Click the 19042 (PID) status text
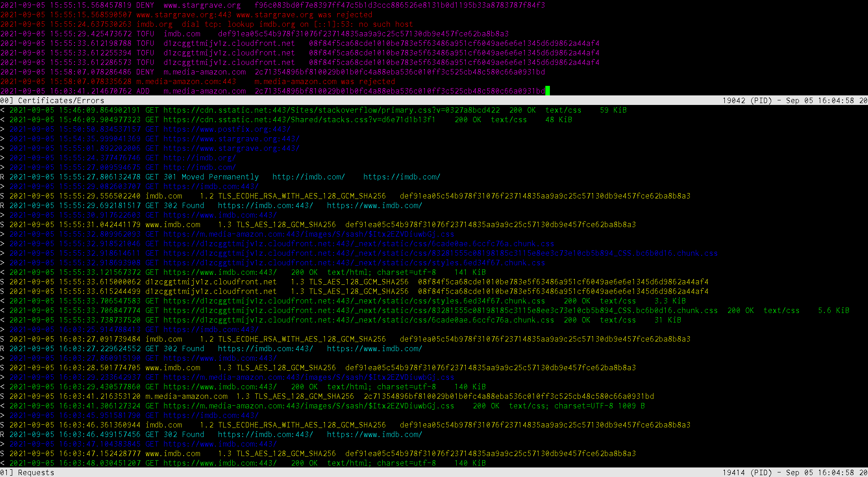The image size is (868, 477). coord(747,100)
